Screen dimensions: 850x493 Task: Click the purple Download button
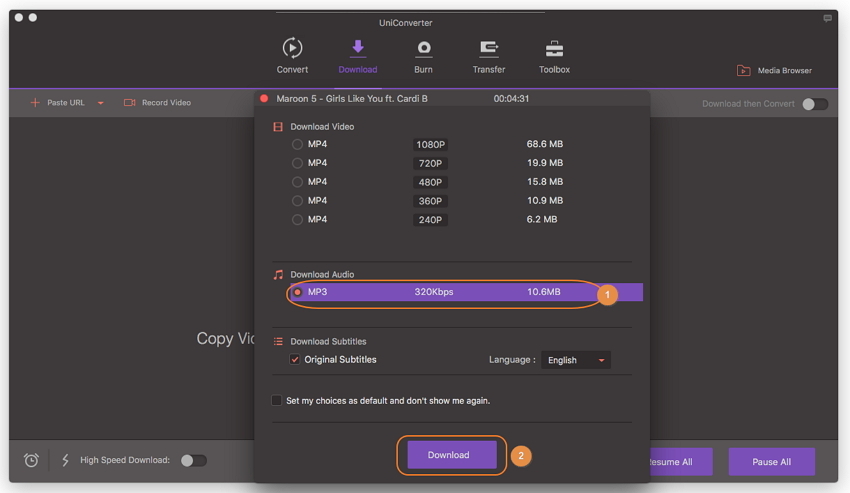pos(452,454)
